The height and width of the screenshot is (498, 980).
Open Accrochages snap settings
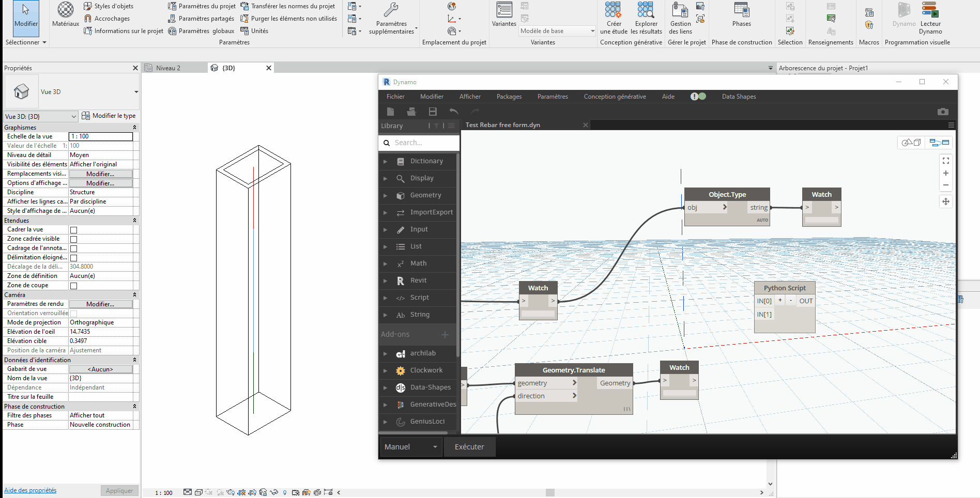107,19
